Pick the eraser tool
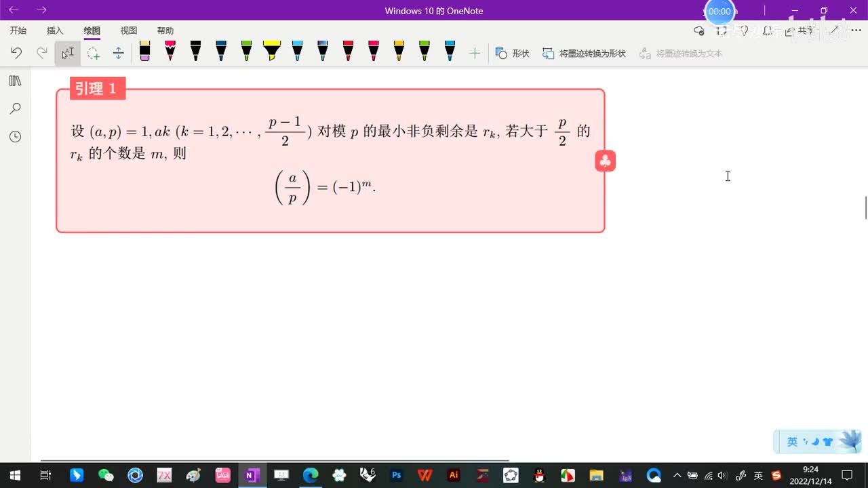Viewport: 868px width, 488px height. coord(144,52)
